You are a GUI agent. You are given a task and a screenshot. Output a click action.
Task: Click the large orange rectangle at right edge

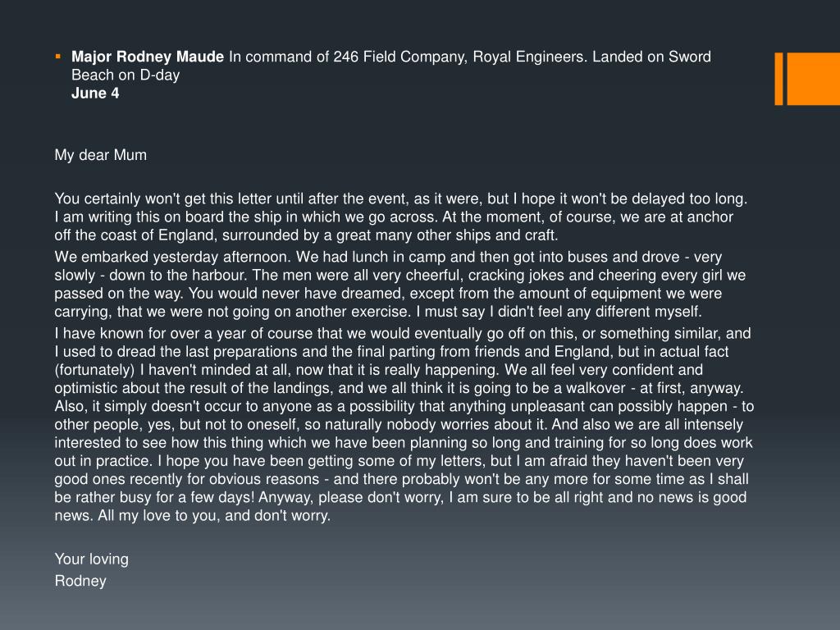click(813, 79)
